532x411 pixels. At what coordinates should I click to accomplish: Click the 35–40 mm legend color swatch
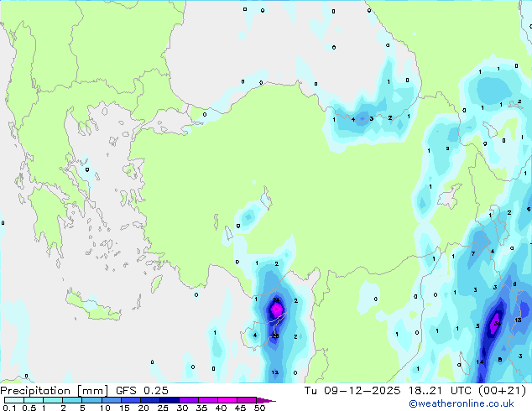(208, 400)
